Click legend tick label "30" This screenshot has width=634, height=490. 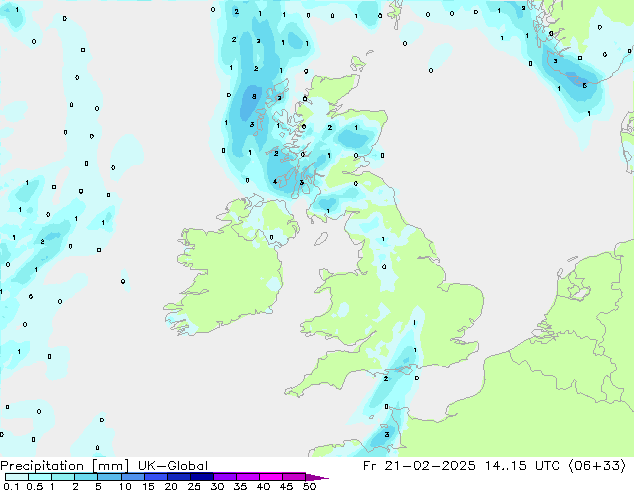217,486
